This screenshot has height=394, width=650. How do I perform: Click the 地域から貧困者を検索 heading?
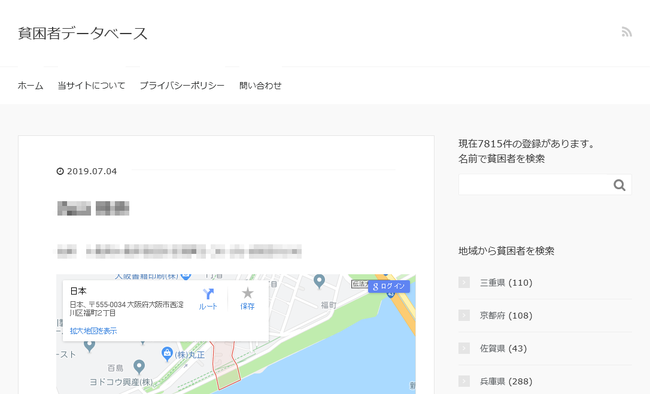point(506,251)
